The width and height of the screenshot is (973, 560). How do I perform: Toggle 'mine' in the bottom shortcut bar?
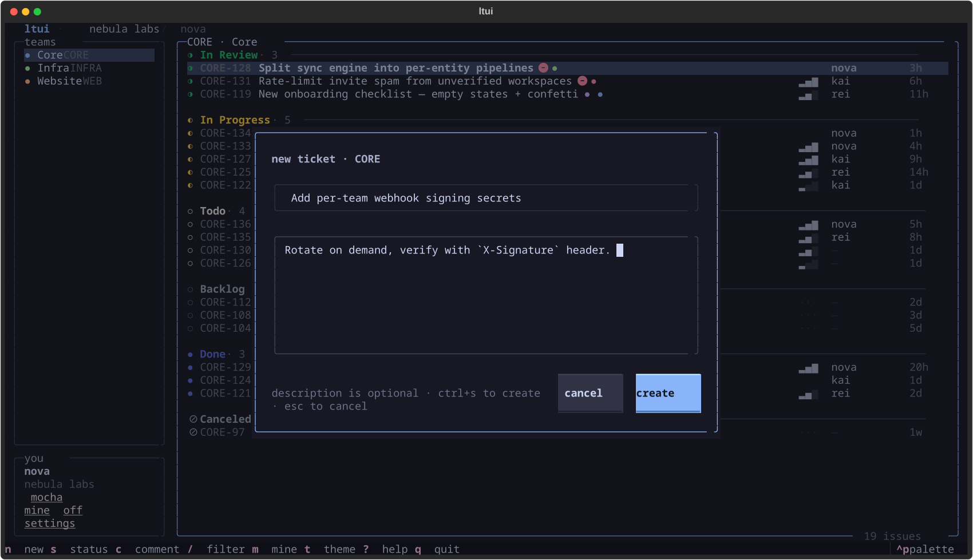284,549
